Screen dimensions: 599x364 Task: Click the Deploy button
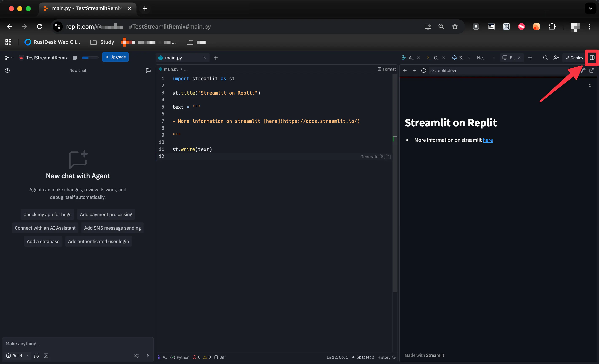click(x=574, y=58)
